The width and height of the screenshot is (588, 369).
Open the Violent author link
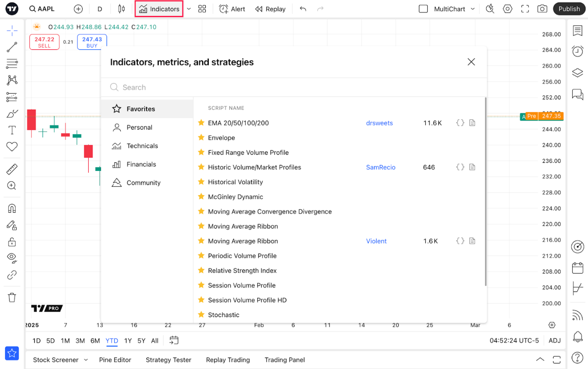click(376, 241)
